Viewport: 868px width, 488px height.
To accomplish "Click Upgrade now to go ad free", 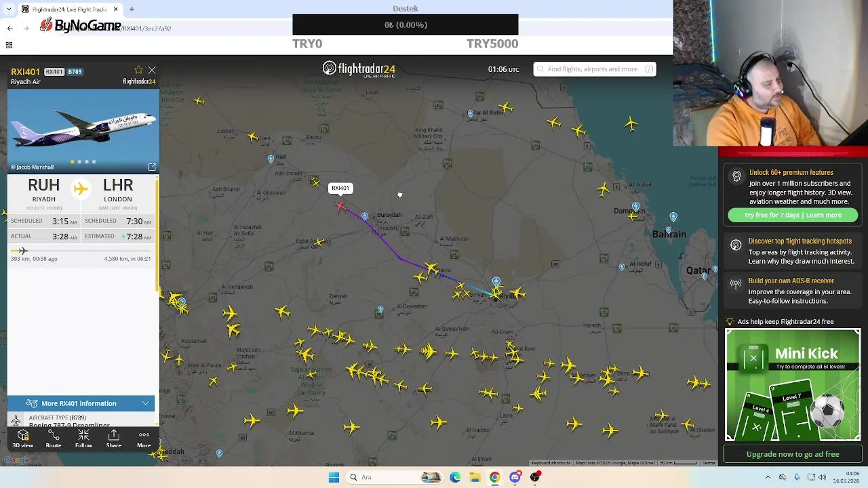I will coord(793,454).
